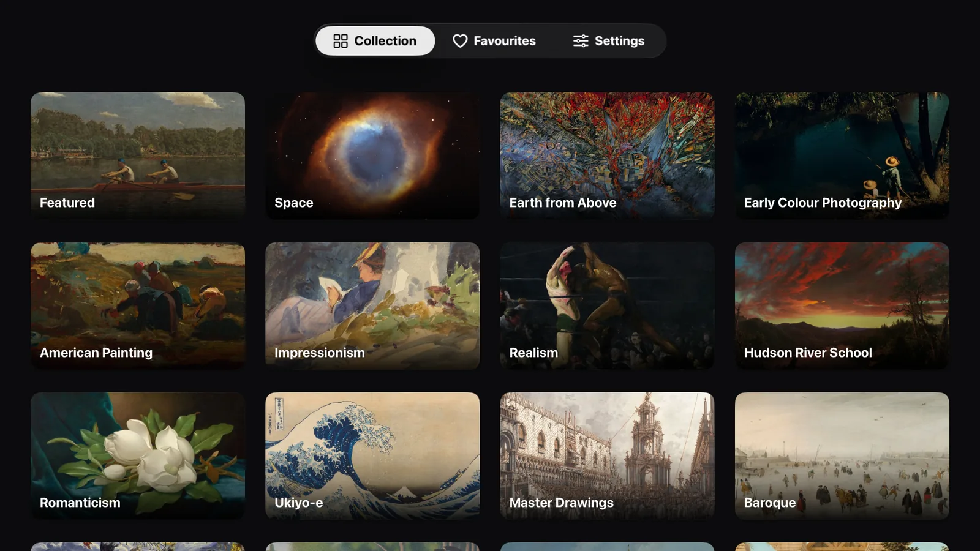The height and width of the screenshot is (551, 980).
Task: View the Romanticism magnolia card
Action: (138, 455)
